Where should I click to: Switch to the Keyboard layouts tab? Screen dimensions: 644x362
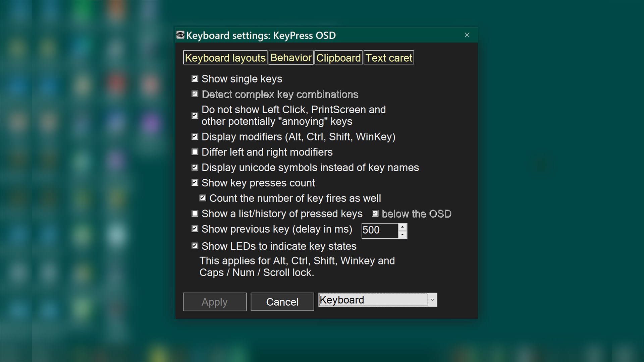click(x=225, y=58)
